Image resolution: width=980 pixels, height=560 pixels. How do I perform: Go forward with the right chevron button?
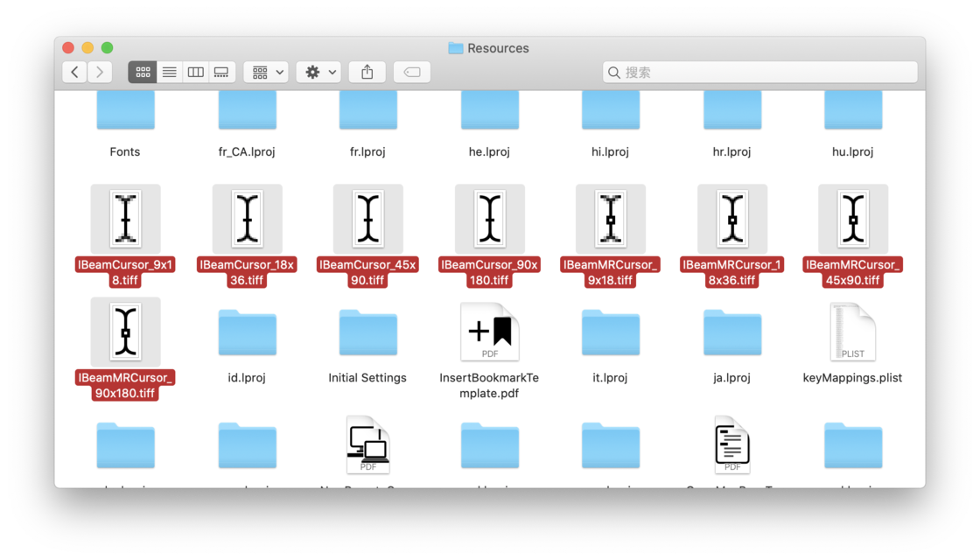point(100,73)
